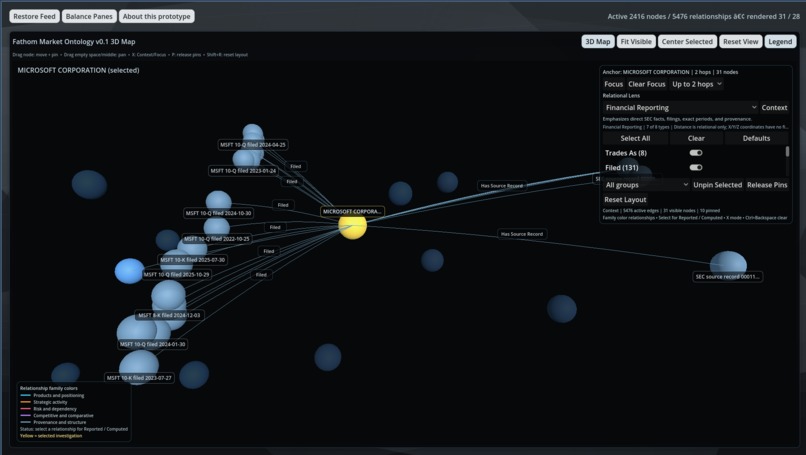Click Center Selected button

687,42
